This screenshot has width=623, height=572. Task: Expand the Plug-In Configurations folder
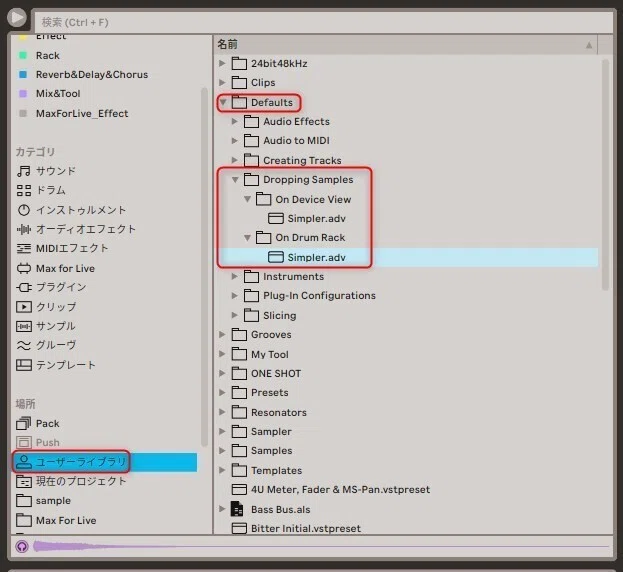pyautogui.click(x=234, y=296)
